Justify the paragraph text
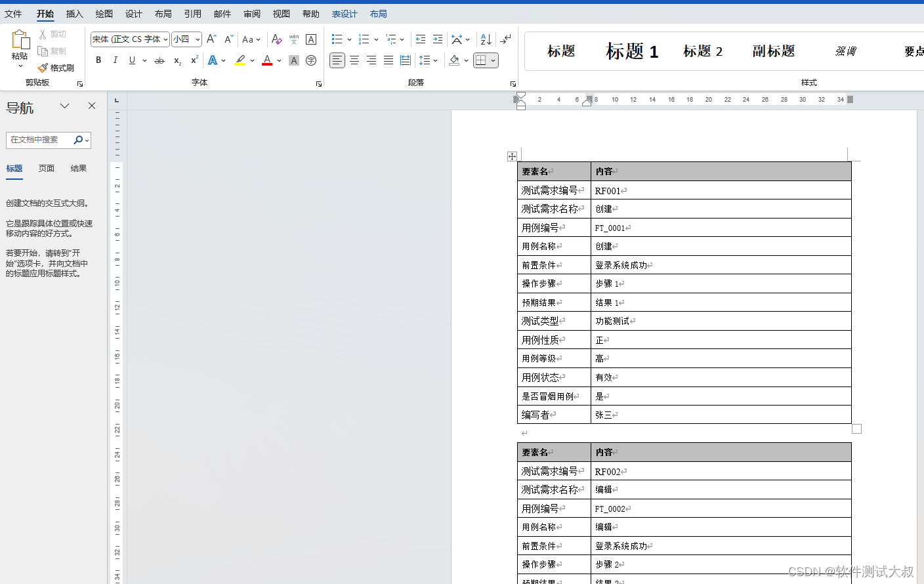Screen dimensions: 924x584 pyautogui.click(x=388, y=60)
